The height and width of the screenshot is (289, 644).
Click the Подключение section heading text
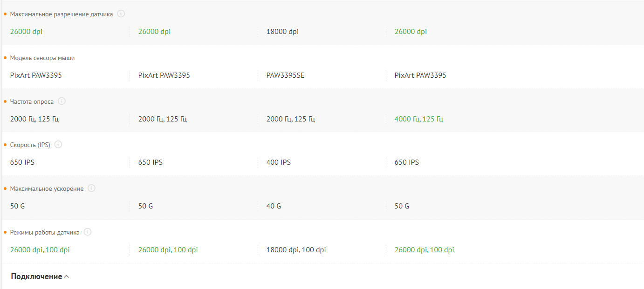click(x=36, y=276)
